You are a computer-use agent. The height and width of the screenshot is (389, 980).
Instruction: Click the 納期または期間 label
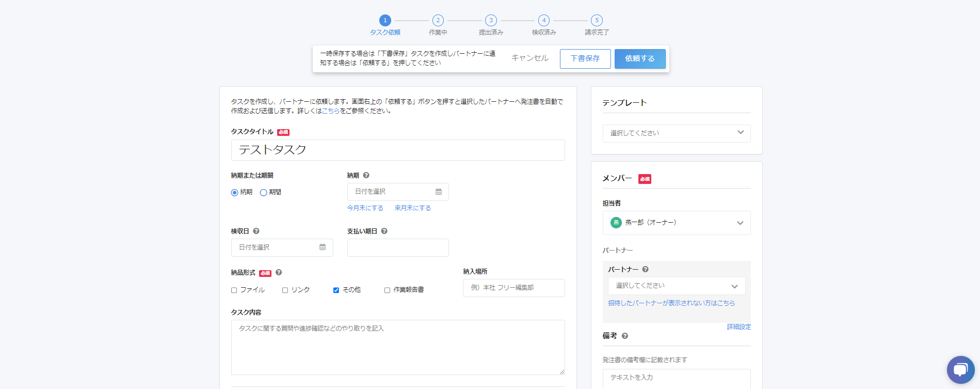pos(252,176)
